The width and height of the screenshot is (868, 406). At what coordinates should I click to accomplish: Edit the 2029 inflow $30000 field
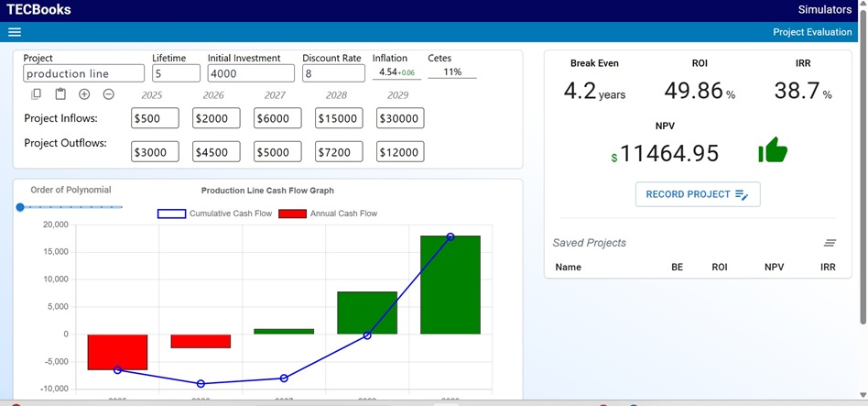click(x=399, y=118)
